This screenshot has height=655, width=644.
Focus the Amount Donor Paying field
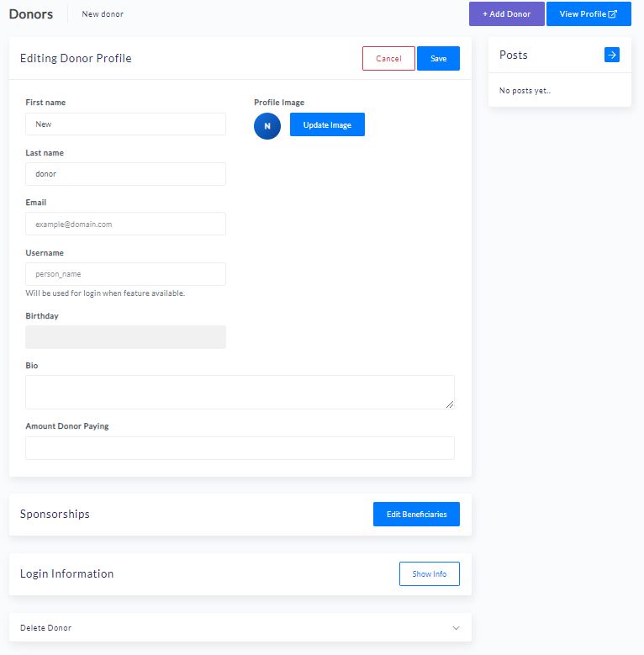(239, 448)
